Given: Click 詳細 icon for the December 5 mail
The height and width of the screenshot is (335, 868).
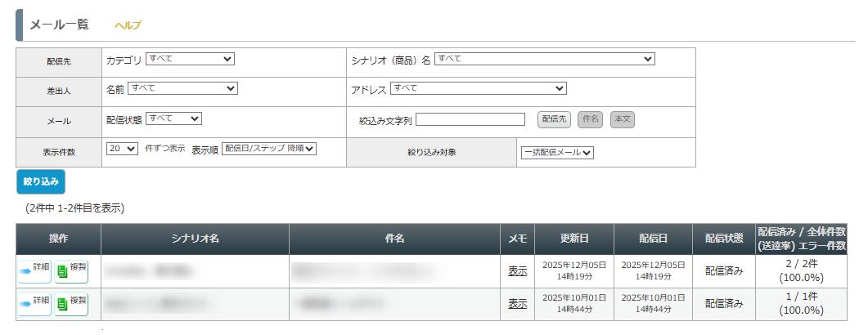Looking at the screenshot, I should (x=34, y=270).
